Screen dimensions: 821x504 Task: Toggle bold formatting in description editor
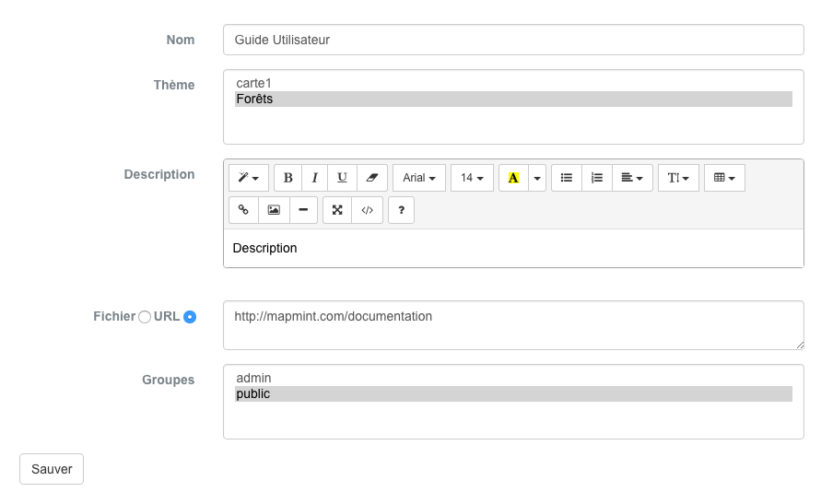[x=288, y=178]
